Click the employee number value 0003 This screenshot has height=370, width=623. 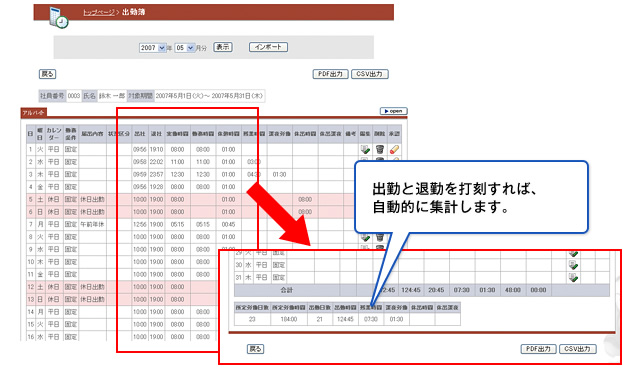click(x=74, y=96)
